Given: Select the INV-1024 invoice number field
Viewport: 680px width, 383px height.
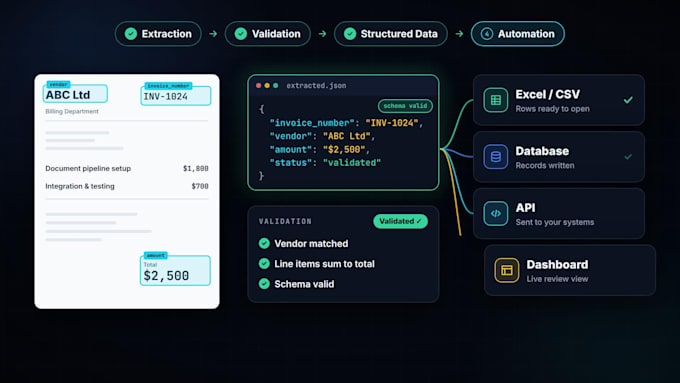Looking at the screenshot, I should [176, 96].
